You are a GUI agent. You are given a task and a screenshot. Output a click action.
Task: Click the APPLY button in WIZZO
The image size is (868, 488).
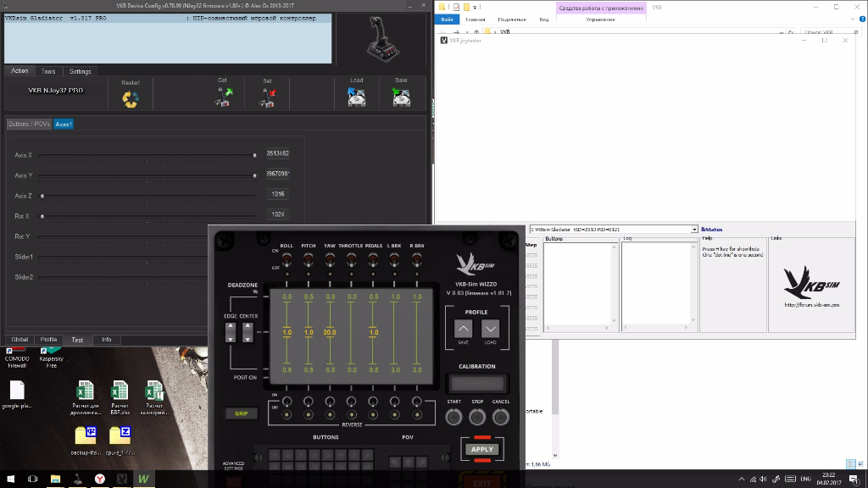pos(482,449)
